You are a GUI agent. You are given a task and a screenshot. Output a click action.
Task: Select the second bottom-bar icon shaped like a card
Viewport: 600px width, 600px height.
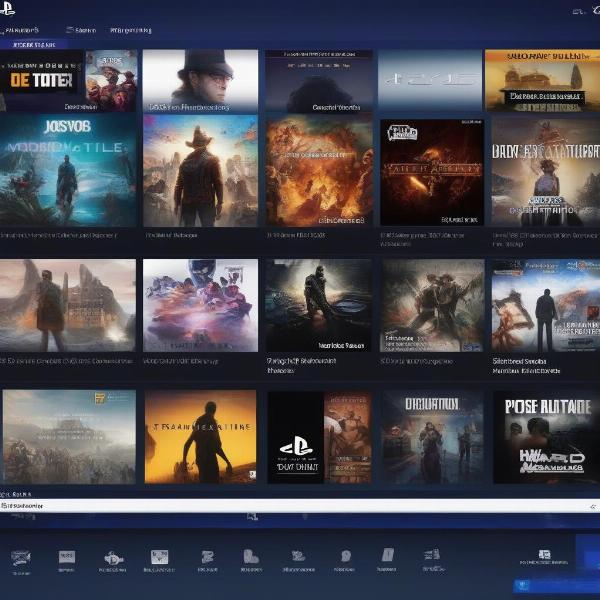[67, 557]
